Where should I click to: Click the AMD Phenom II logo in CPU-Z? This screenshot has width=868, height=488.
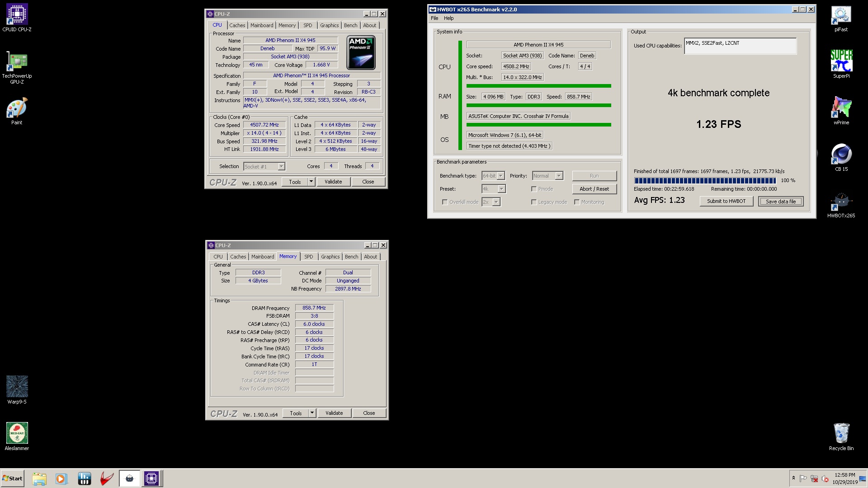pyautogui.click(x=361, y=53)
